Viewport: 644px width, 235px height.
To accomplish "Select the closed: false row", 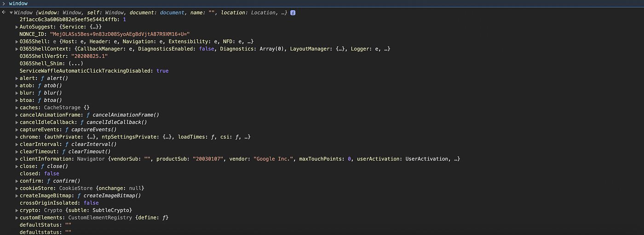I will click(x=40, y=174).
